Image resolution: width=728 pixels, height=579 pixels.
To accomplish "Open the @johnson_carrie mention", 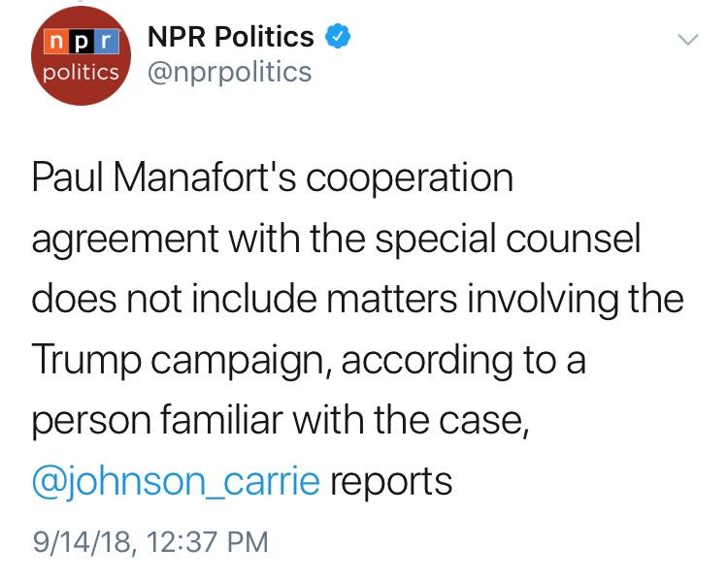I will 176,481.
